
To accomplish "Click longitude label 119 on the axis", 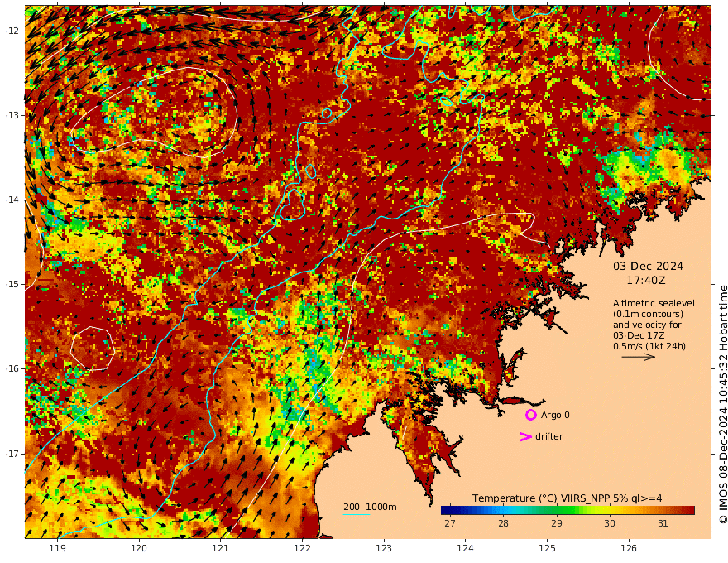I will tap(58, 548).
